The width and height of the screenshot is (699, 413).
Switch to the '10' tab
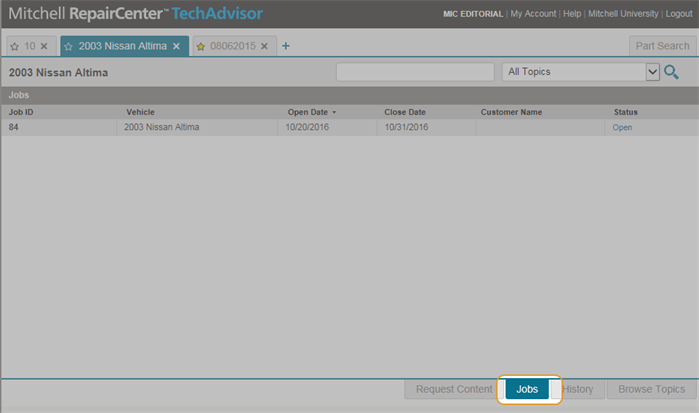click(30, 46)
